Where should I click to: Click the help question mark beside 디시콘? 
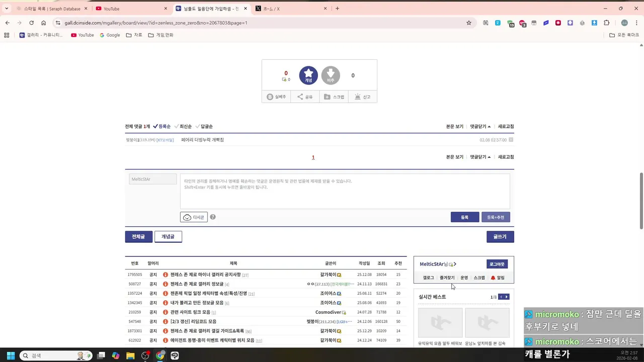(x=213, y=217)
